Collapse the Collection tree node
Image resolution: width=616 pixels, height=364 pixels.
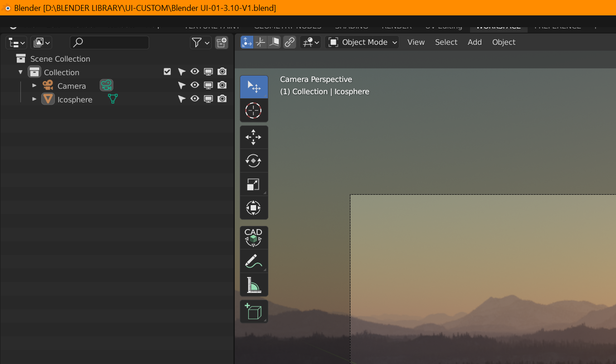[20, 72]
